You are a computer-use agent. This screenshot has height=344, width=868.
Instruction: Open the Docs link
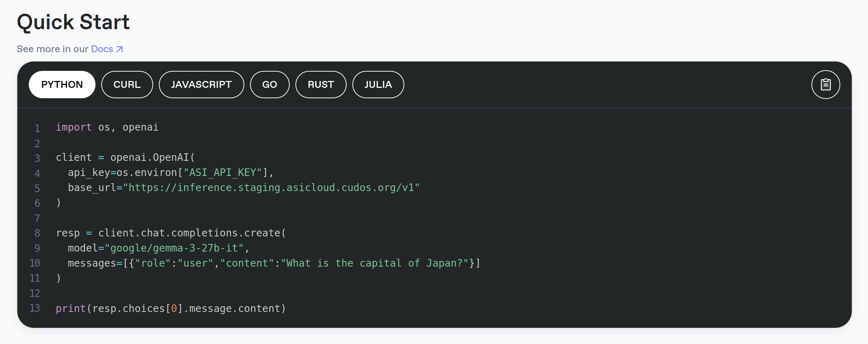click(x=102, y=49)
